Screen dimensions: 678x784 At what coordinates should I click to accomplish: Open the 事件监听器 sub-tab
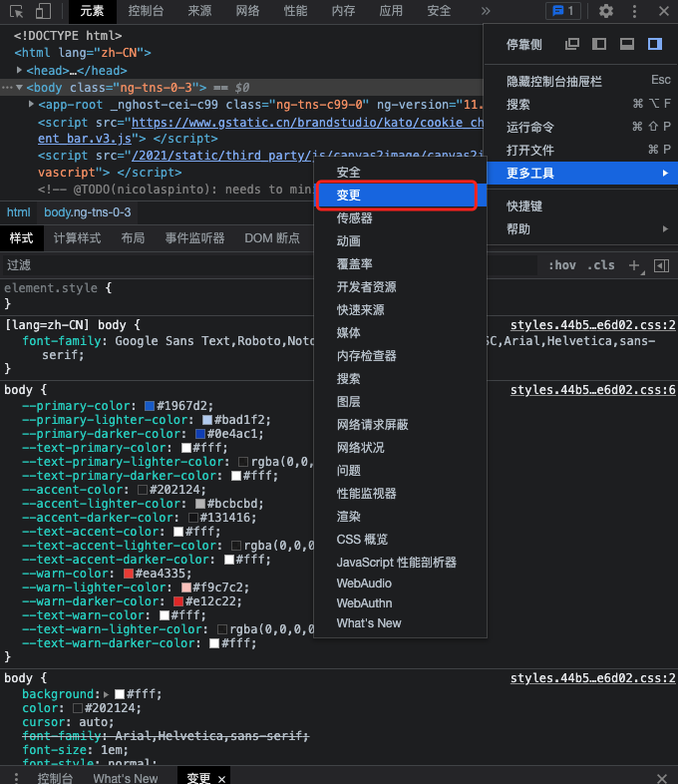click(x=194, y=238)
